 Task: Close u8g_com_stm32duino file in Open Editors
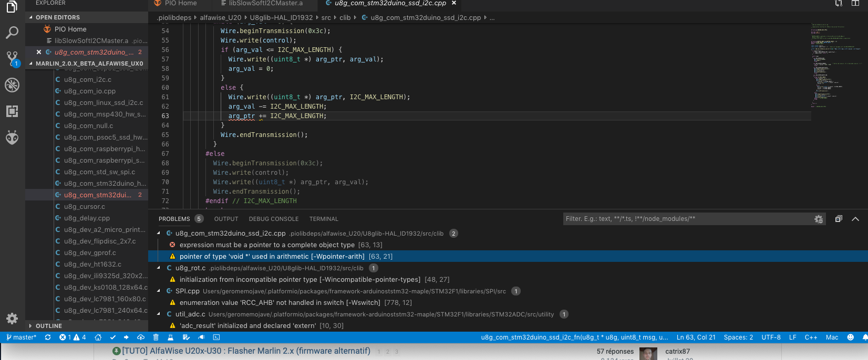(x=39, y=52)
